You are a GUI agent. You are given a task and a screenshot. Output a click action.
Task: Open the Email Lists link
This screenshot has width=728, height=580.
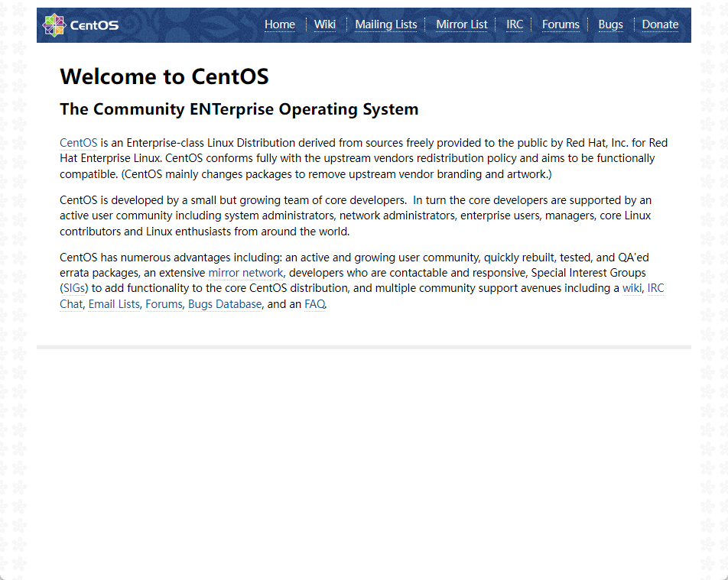pyautogui.click(x=114, y=304)
